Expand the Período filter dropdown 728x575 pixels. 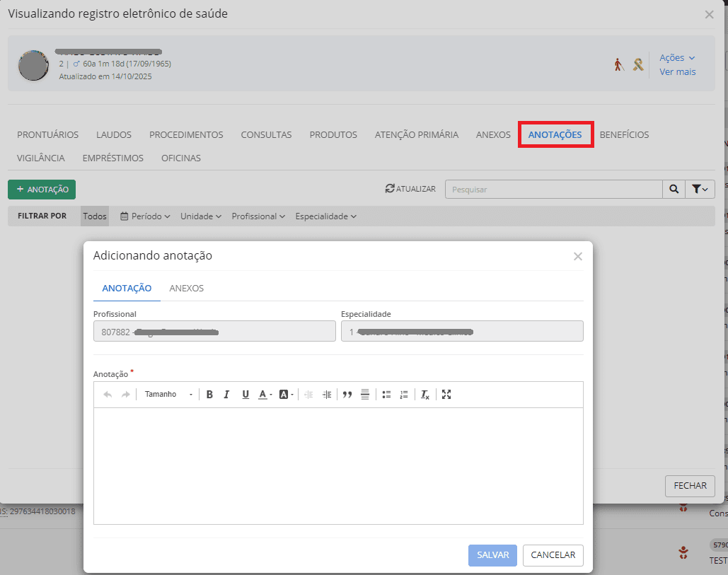tap(145, 216)
